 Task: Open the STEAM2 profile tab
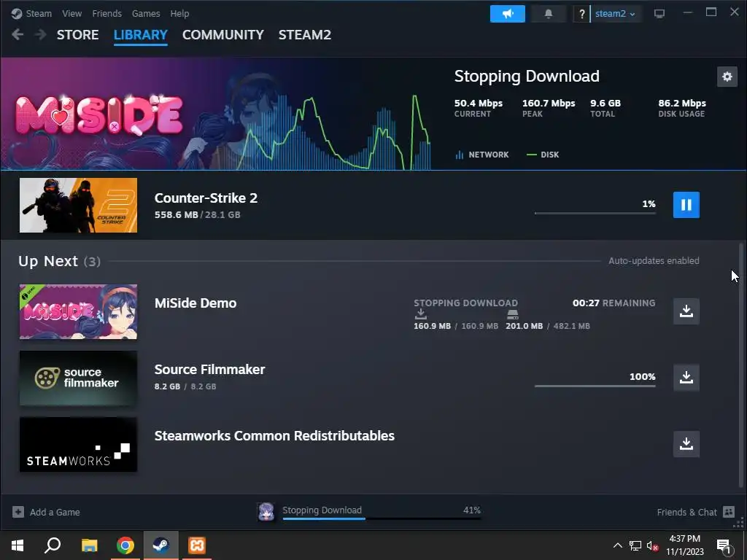click(304, 35)
